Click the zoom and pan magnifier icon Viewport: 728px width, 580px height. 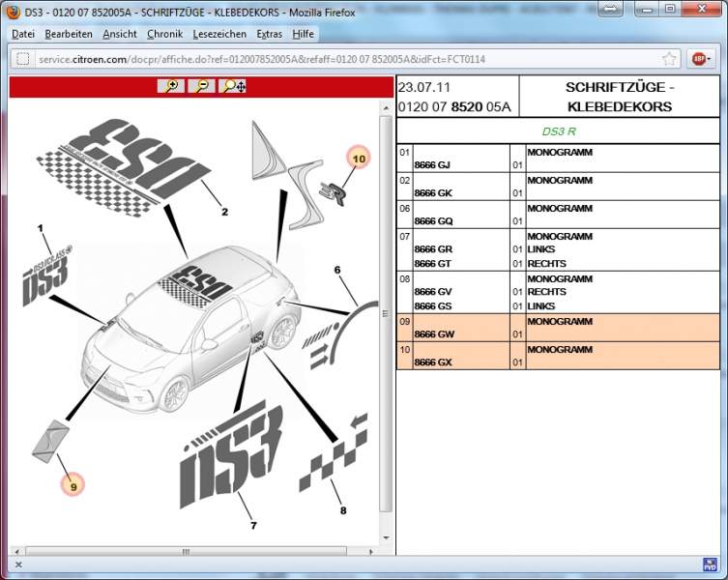232,86
